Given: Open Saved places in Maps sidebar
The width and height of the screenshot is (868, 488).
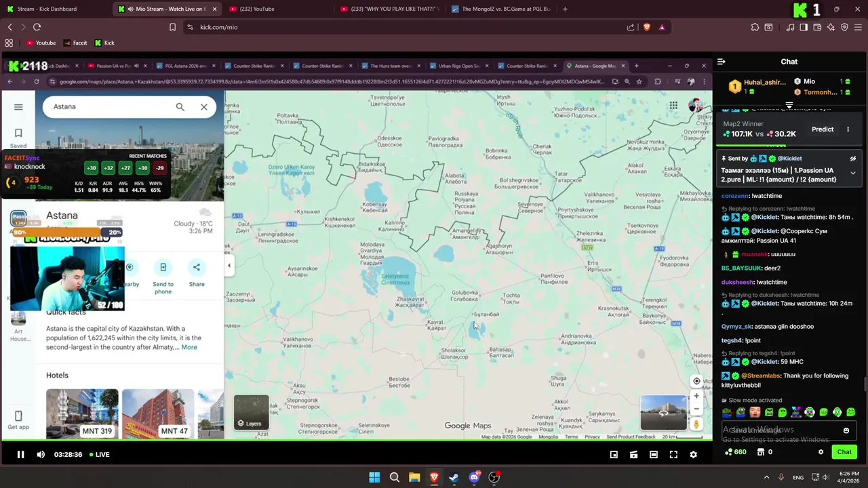Looking at the screenshot, I should point(18,137).
